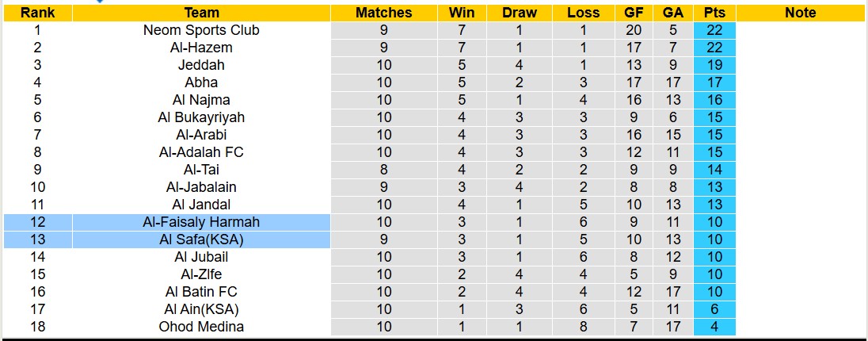
Task: Click the GF column header
Action: point(634,13)
